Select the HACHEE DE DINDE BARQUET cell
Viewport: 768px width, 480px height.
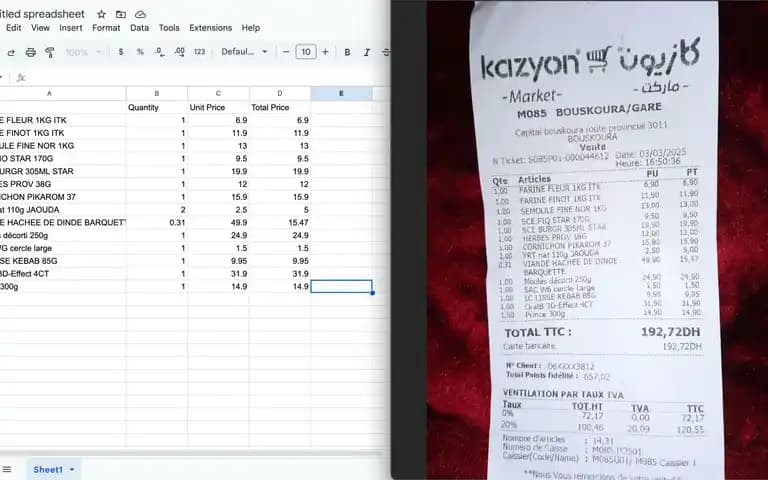click(x=63, y=222)
